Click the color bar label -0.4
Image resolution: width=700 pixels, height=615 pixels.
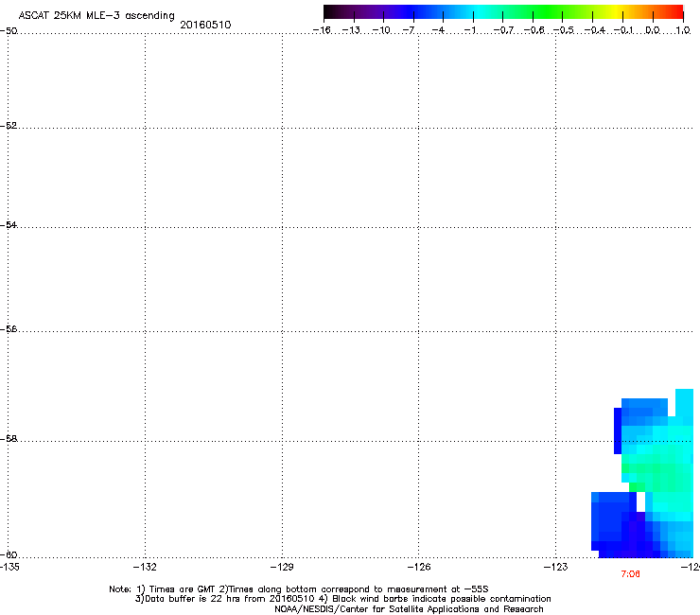[x=594, y=30]
